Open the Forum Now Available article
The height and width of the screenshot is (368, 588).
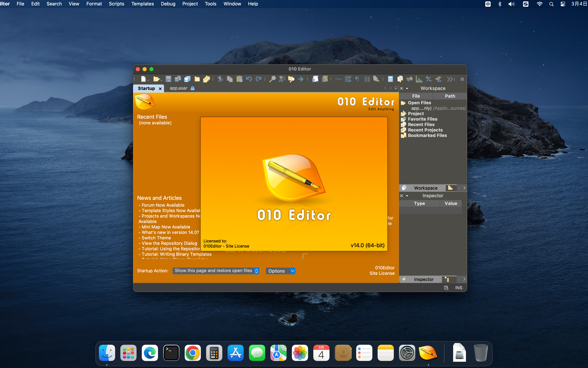(x=163, y=205)
